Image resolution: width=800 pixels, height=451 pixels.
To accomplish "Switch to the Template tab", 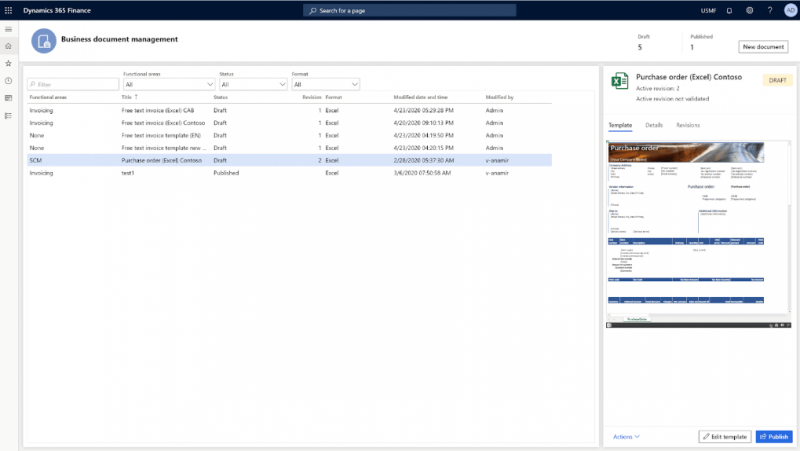I will [x=620, y=125].
